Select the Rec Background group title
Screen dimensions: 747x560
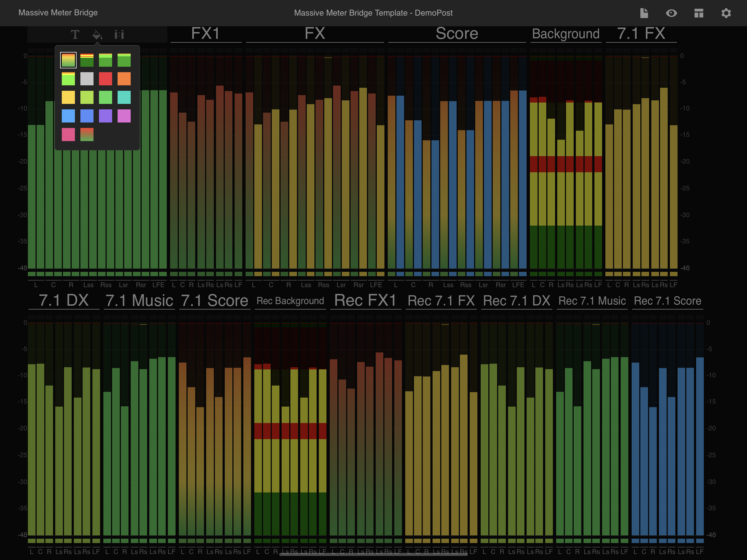point(290,301)
